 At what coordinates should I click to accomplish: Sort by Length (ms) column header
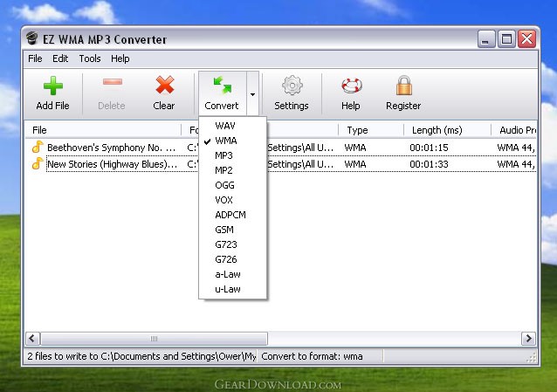click(x=447, y=130)
